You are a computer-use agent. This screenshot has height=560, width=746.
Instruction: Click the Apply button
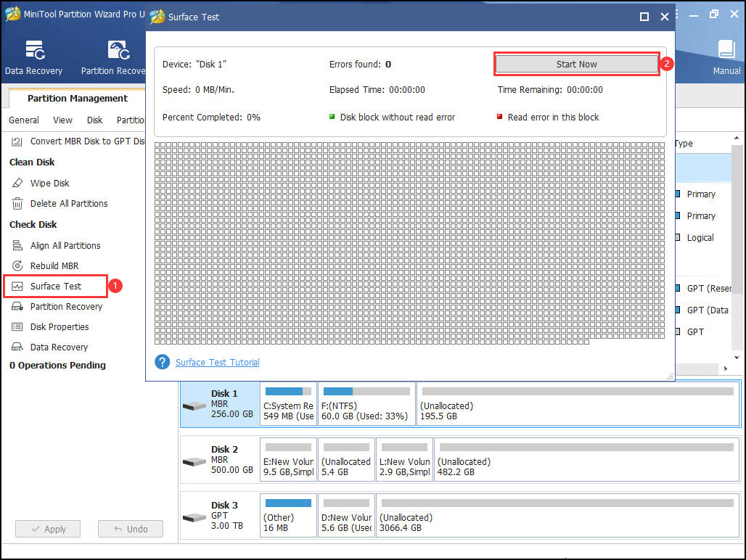[48, 529]
